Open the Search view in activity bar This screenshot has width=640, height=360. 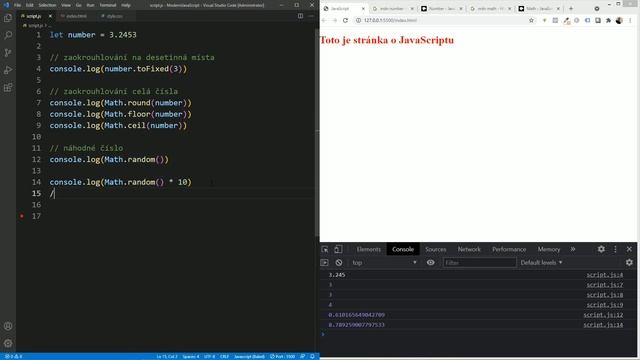(x=8, y=36)
